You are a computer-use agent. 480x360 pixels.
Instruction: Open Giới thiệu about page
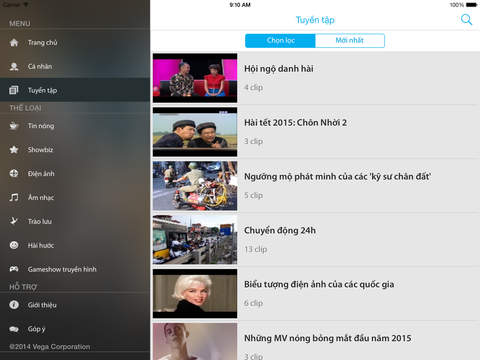tap(75, 305)
